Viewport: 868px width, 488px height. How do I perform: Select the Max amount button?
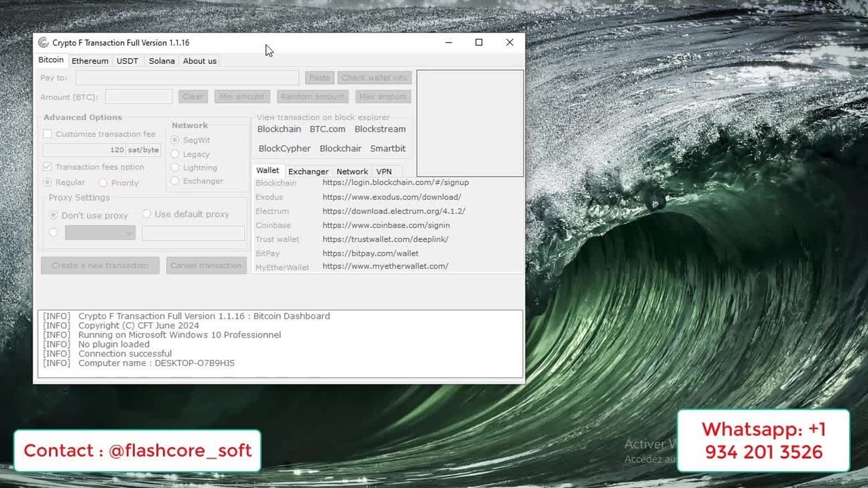(382, 97)
